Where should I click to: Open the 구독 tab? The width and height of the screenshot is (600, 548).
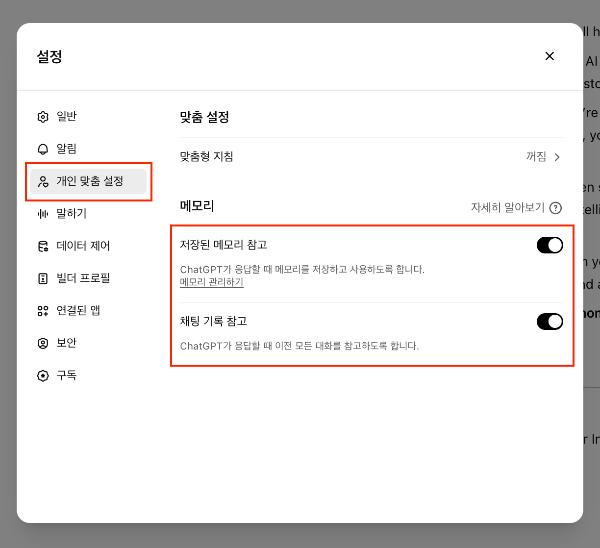tap(88, 375)
